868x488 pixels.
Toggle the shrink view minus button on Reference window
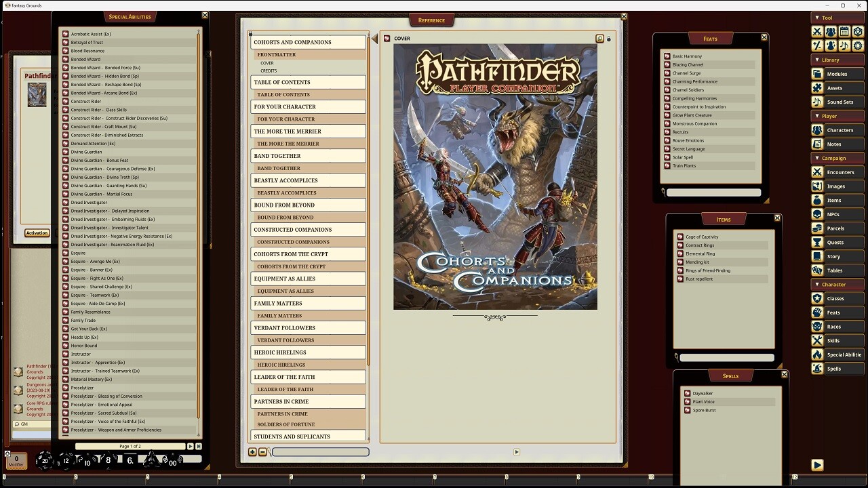263,451
